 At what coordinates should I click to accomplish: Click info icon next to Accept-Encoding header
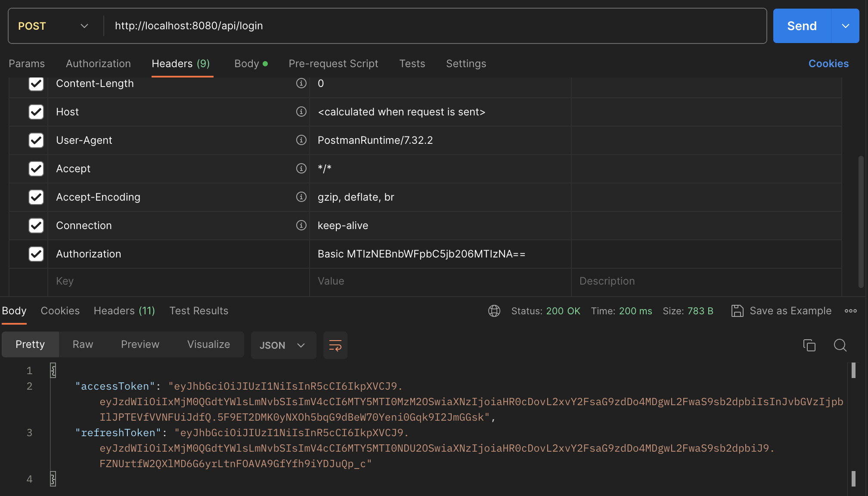click(301, 197)
